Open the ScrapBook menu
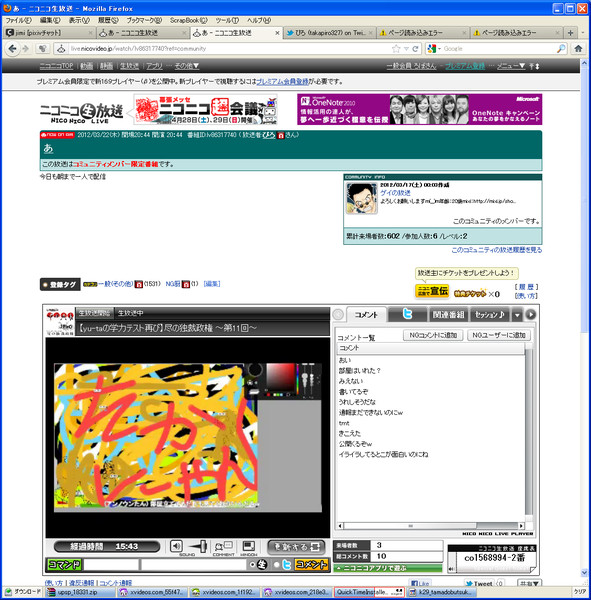The image size is (591, 600). (189, 20)
